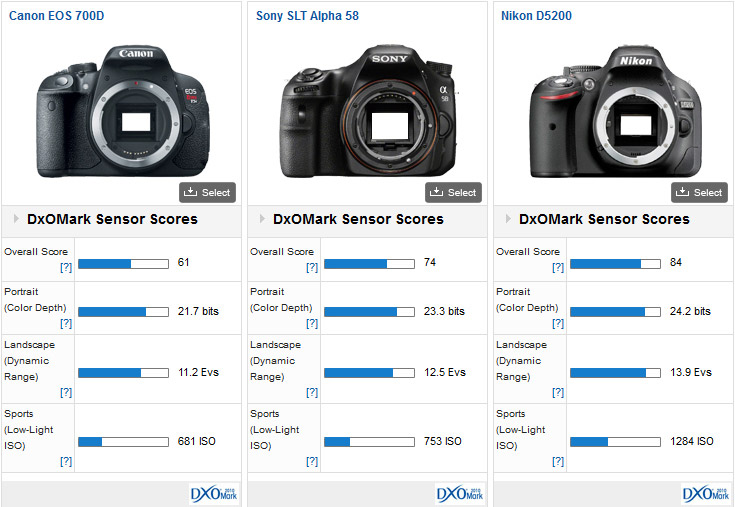
Task: Open Canon Portrait Color Depth help [?]
Action: (66, 323)
